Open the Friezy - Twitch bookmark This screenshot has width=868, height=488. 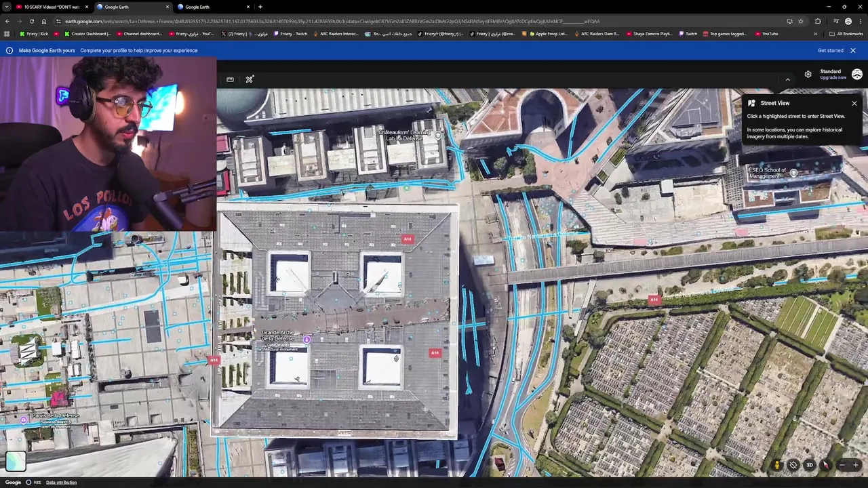[290, 34]
